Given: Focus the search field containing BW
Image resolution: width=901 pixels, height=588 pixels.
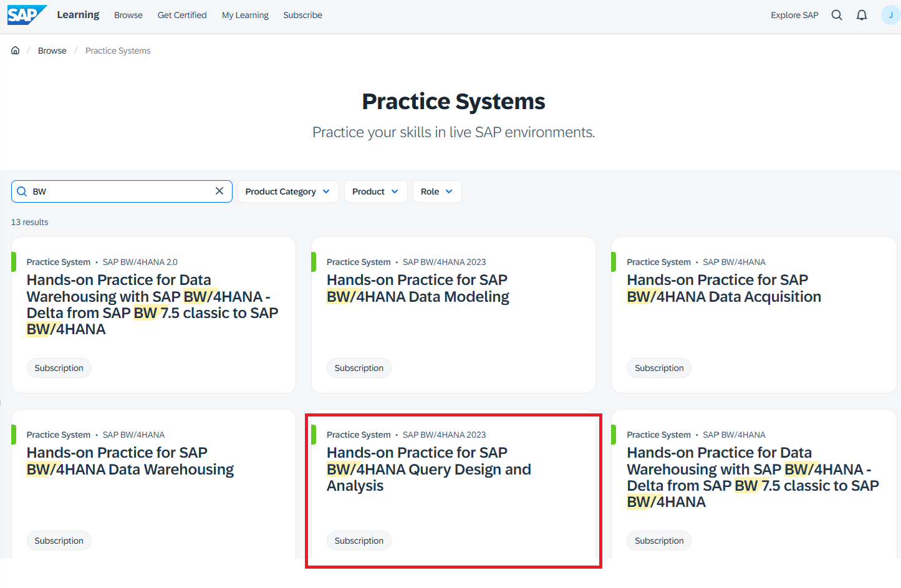Looking at the screenshot, I should click(122, 191).
